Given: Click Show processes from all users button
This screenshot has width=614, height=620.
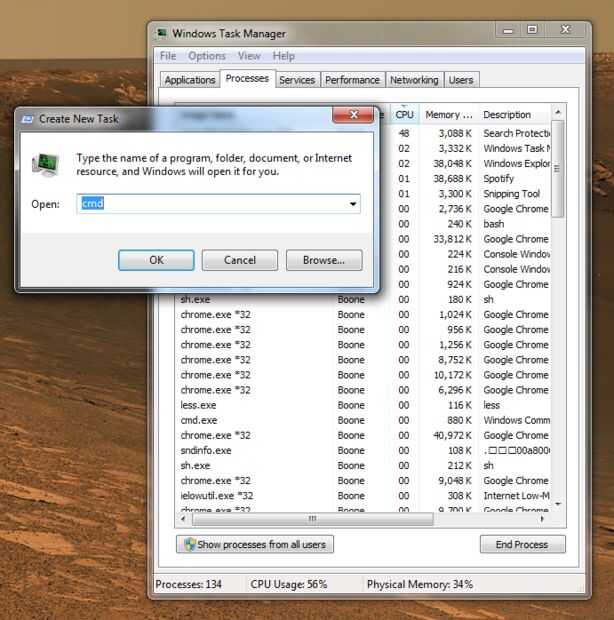Looking at the screenshot, I should pos(255,544).
